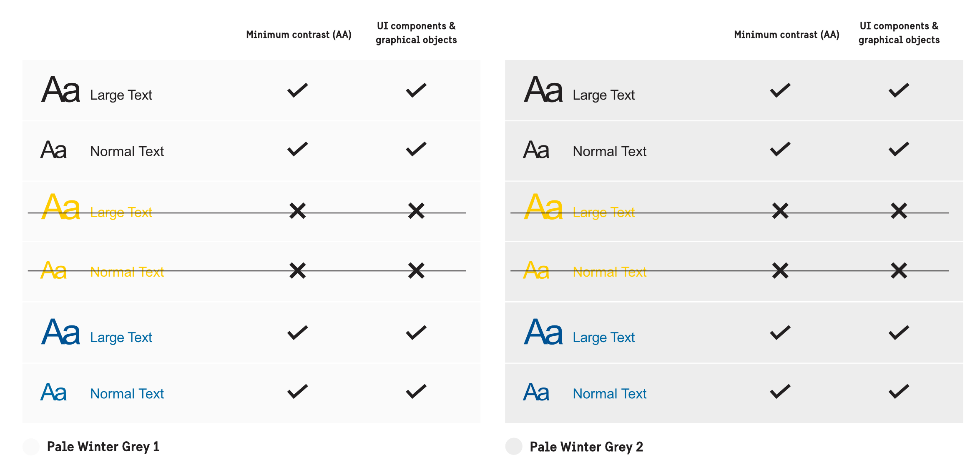Click yellow Large Text UI-components cross in Grey 1 panel
The image size is (980, 475).
click(416, 211)
